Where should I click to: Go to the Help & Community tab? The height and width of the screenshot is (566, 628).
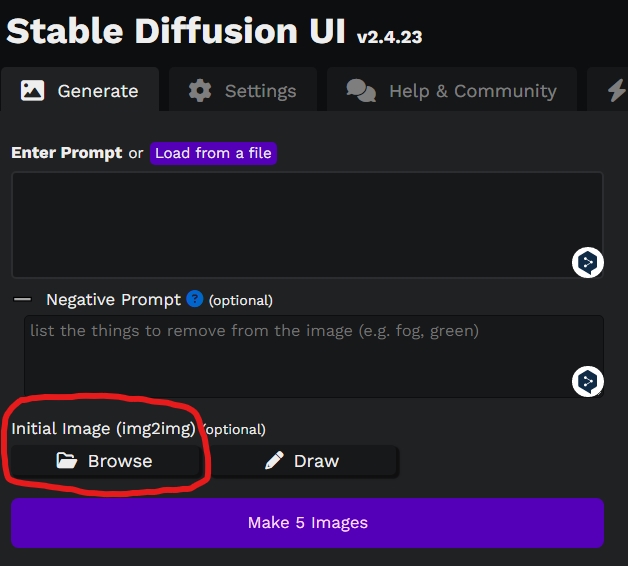(x=452, y=91)
